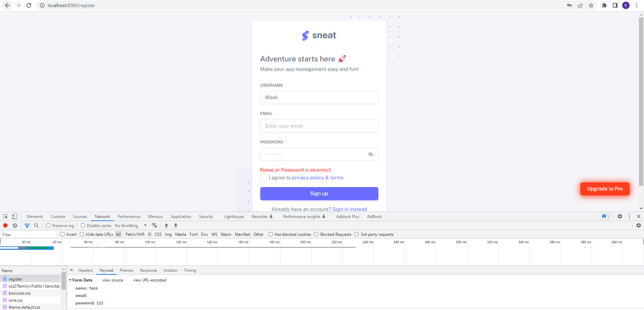Open saved password key icon

pos(569,5)
